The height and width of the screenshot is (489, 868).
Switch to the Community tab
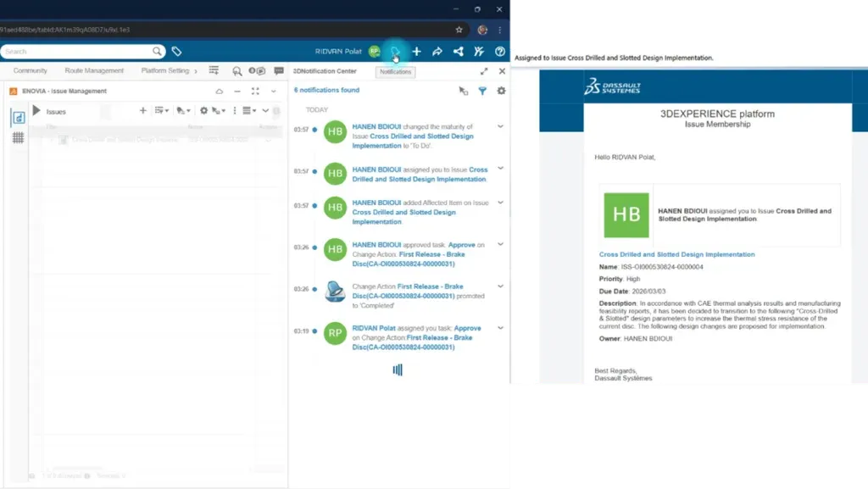[31, 71]
